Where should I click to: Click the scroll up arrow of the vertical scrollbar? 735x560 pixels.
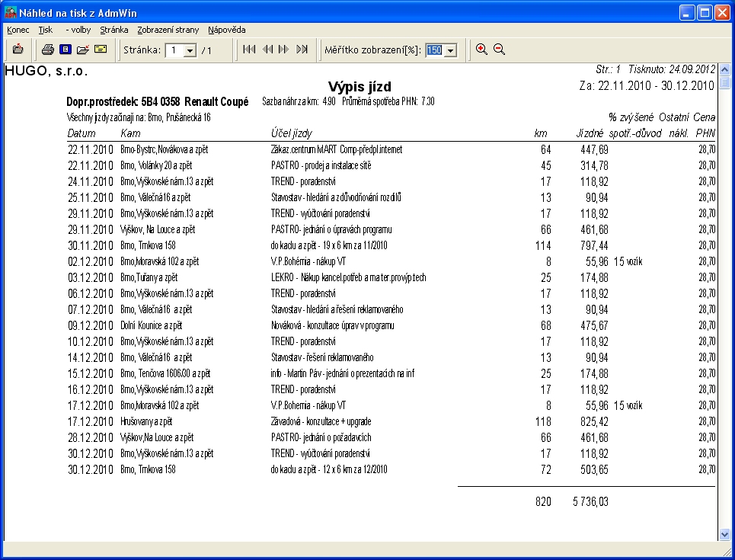point(724,70)
